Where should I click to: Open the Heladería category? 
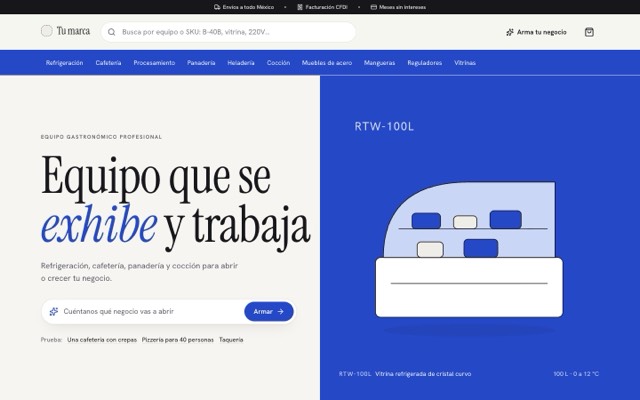coord(241,63)
